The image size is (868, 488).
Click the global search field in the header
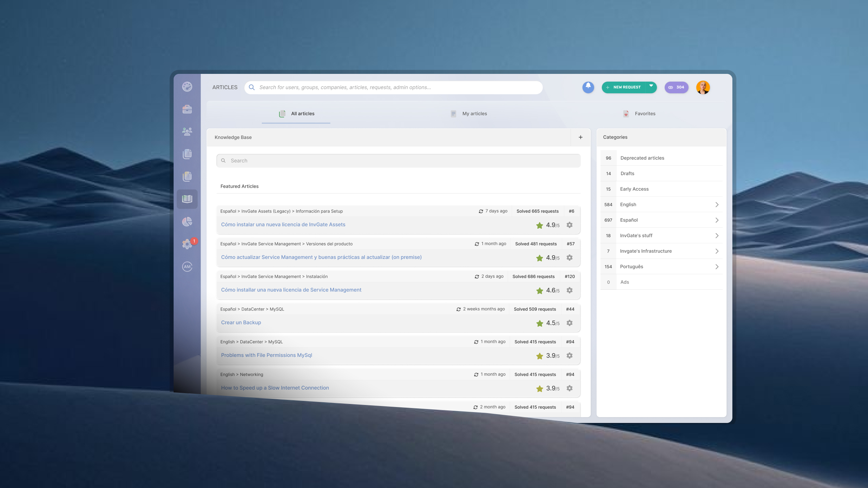393,87
